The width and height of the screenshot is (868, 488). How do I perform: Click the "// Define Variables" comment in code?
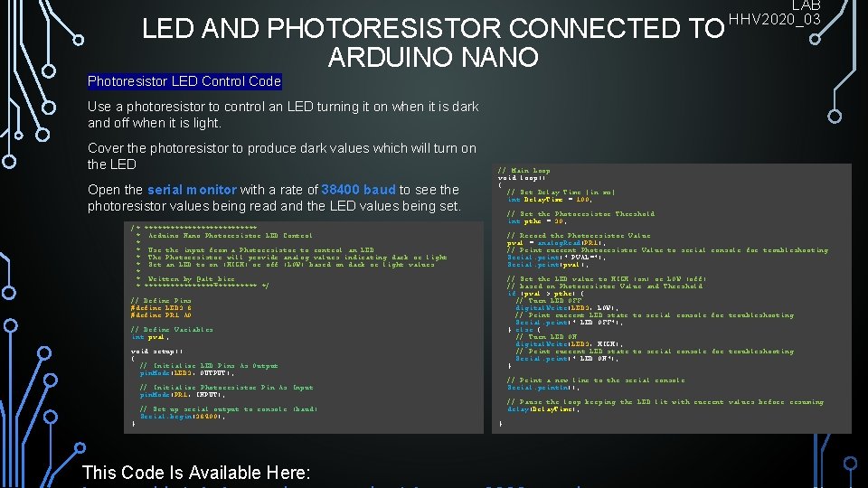tap(172, 329)
